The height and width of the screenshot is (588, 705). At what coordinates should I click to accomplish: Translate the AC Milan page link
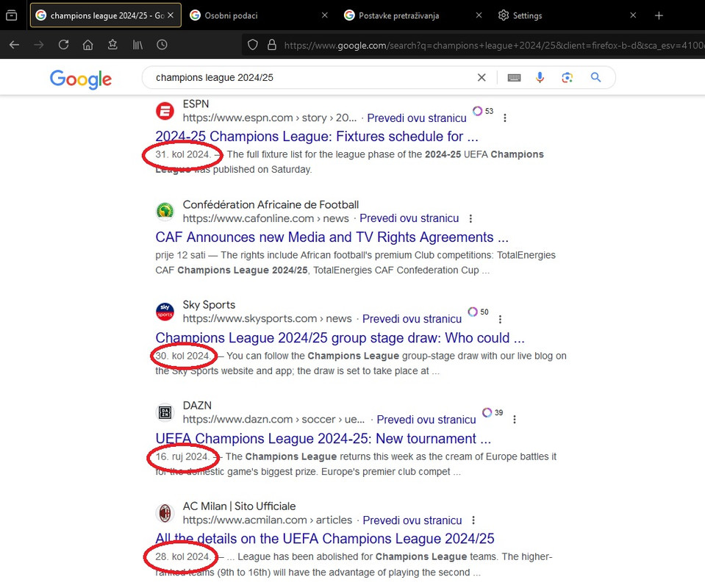tap(412, 520)
